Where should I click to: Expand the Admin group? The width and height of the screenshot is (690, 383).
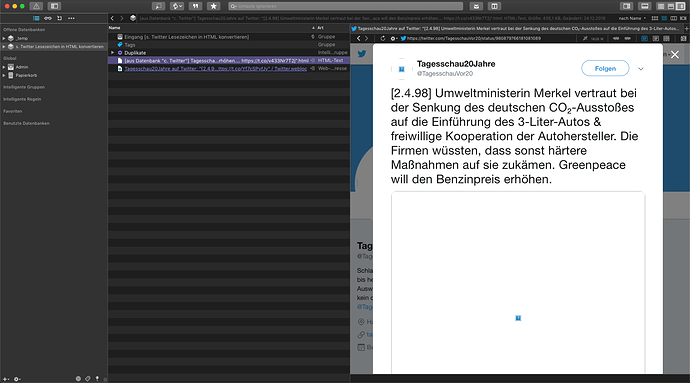click(x=4, y=67)
